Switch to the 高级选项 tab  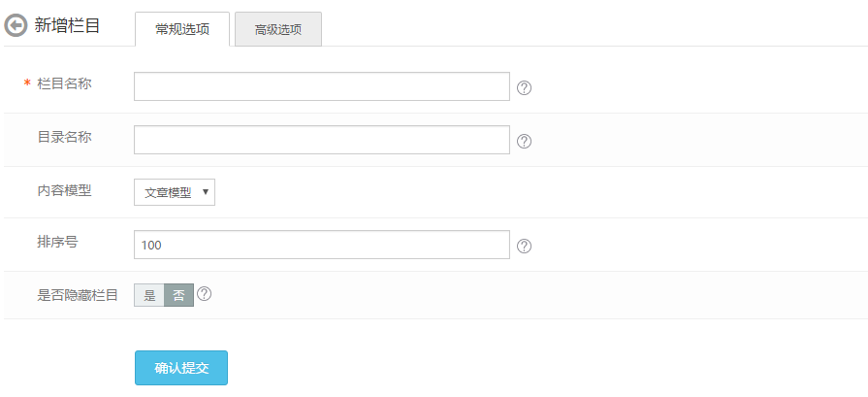coord(278,29)
